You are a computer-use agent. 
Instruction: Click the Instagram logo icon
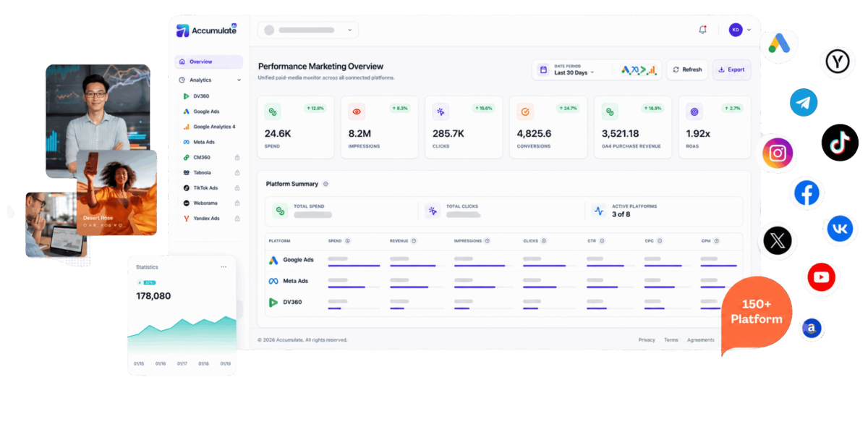[x=778, y=153]
